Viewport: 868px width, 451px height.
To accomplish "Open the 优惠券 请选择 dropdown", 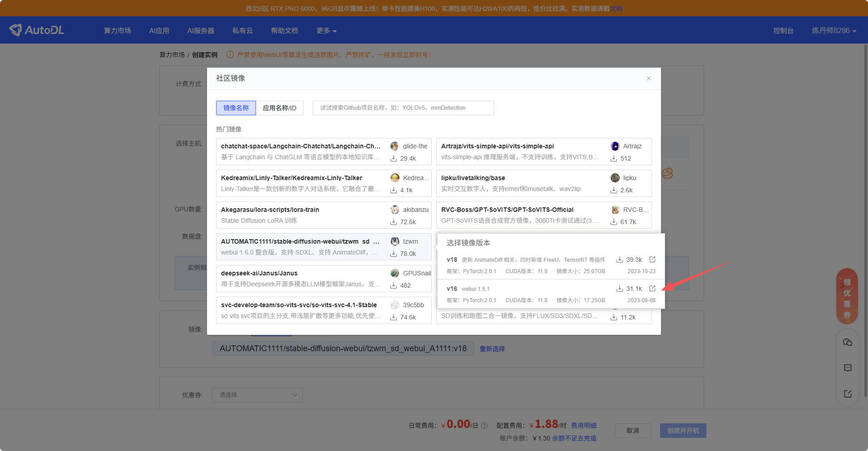I will (257, 395).
